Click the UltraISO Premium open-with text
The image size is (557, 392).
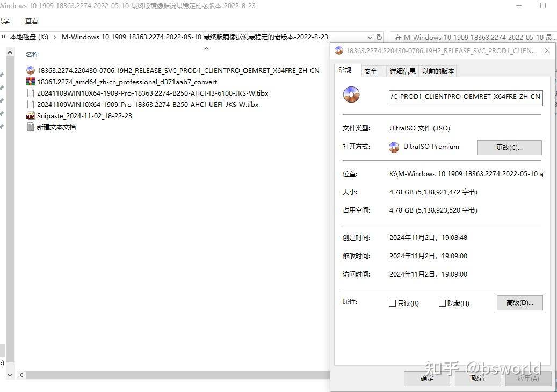[431, 146]
